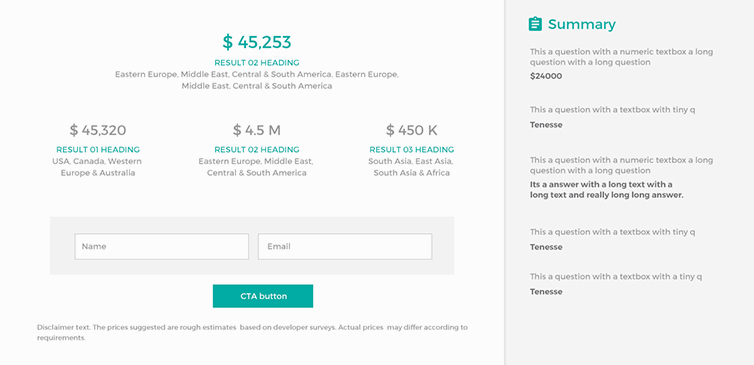The width and height of the screenshot is (754, 365).
Task: Click the $ 4.5 M result value
Action: [x=257, y=130]
